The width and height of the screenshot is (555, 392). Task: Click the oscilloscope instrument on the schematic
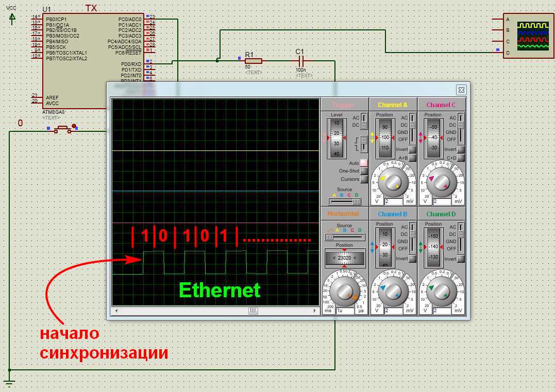click(529, 36)
